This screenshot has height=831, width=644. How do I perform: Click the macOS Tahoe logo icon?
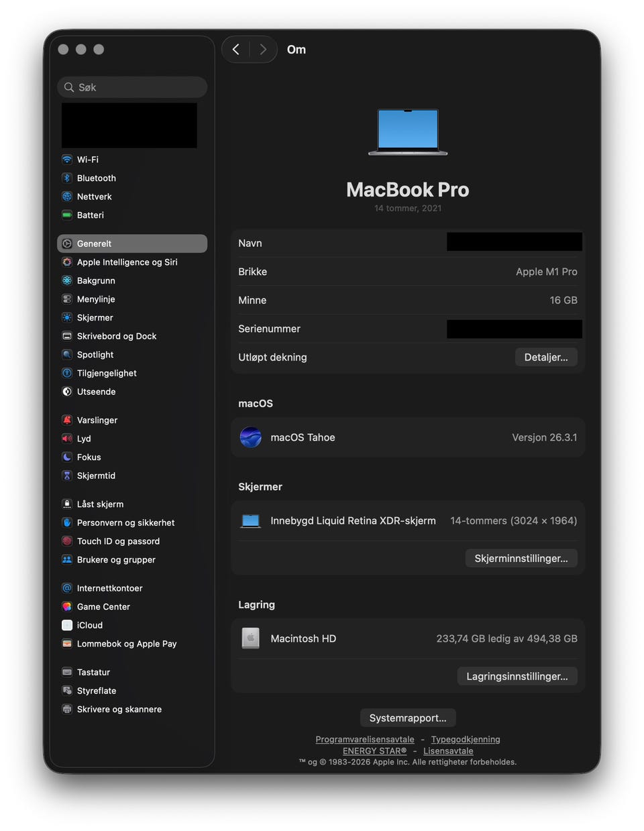[251, 437]
